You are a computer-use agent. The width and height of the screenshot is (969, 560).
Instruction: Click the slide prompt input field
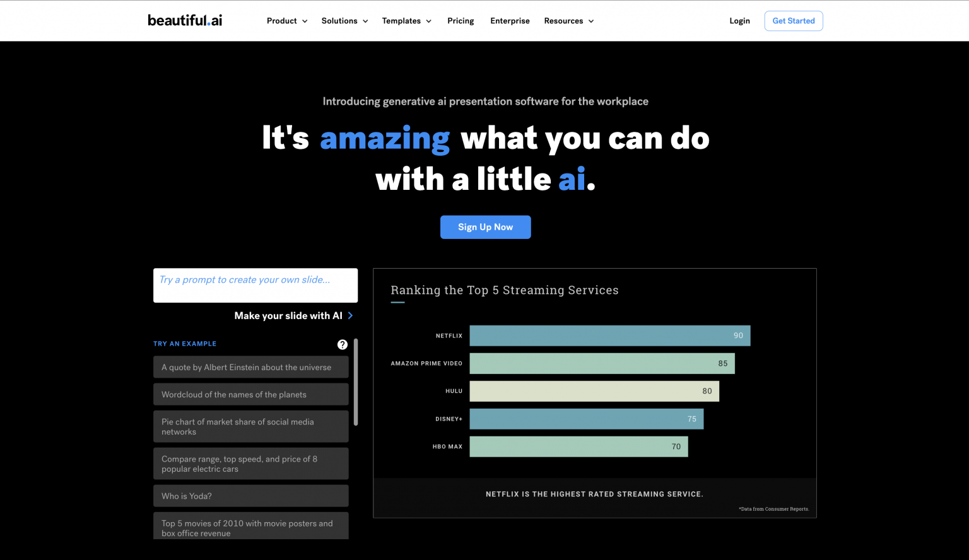point(255,285)
